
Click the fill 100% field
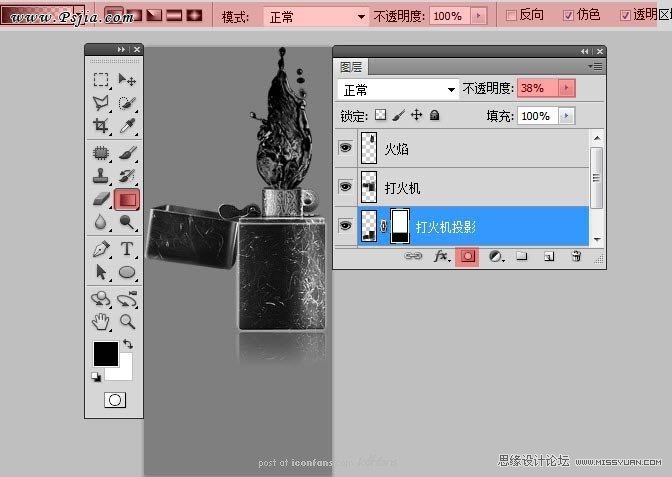pyautogui.click(x=537, y=116)
